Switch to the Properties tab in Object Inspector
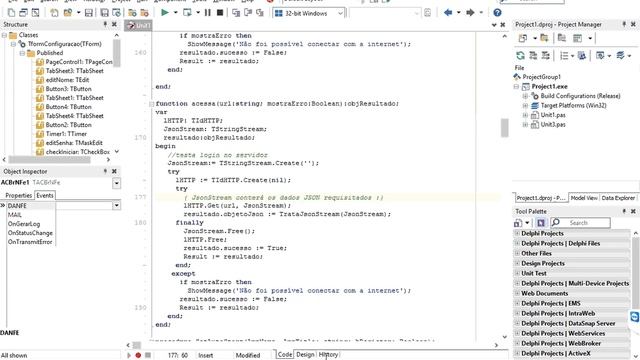The width and height of the screenshot is (640, 360). pos(18,196)
